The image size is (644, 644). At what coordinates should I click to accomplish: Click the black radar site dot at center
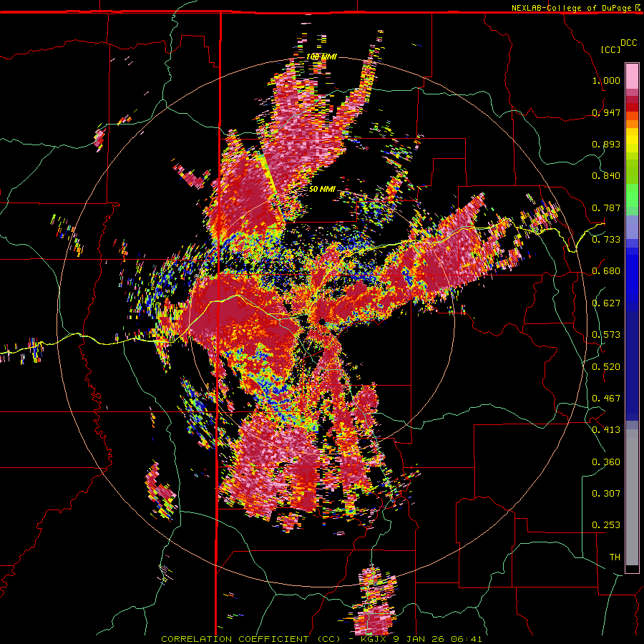point(323,321)
